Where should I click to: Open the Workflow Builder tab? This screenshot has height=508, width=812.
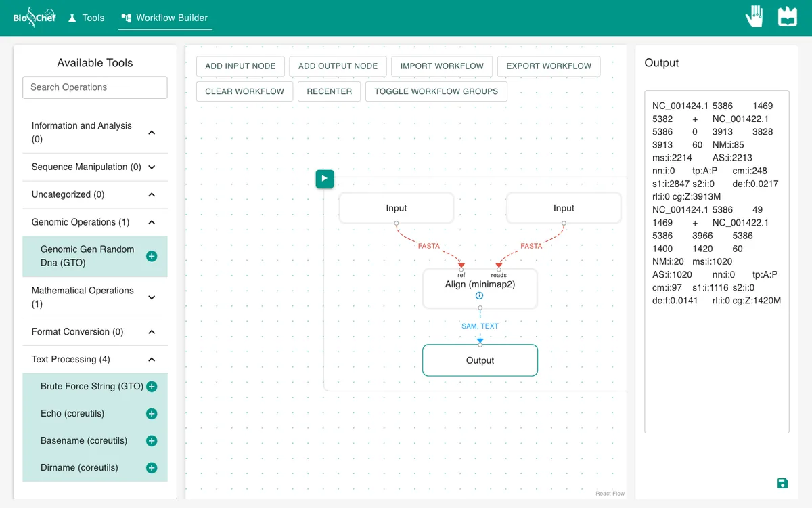pyautogui.click(x=165, y=18)
